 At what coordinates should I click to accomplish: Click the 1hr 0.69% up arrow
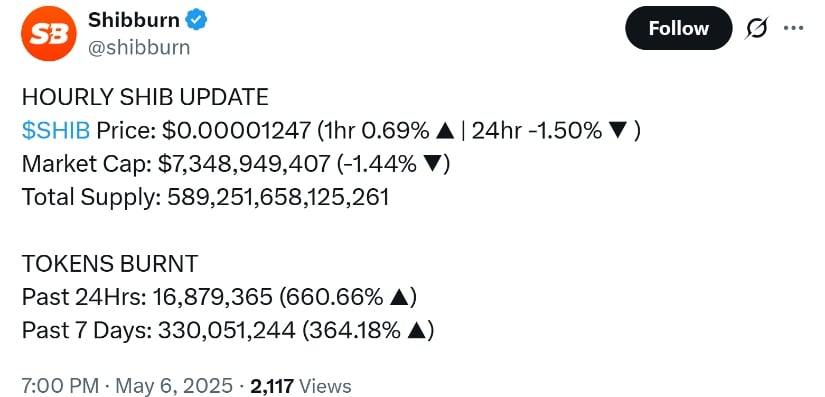pyautogui.click(x=446, y=131)
